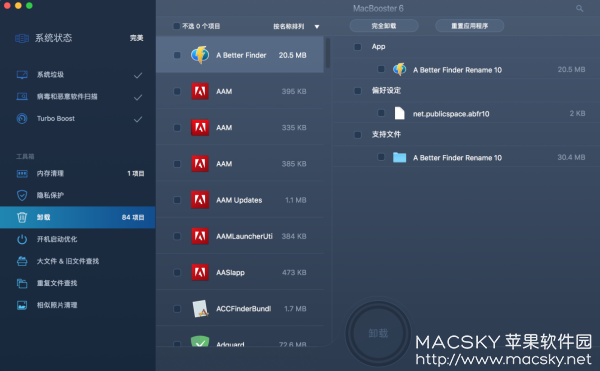Switch to 重置应用程序 reset application tab
Image resolution: width=600 pixels, height=371 pixels.
coord(470,26)
